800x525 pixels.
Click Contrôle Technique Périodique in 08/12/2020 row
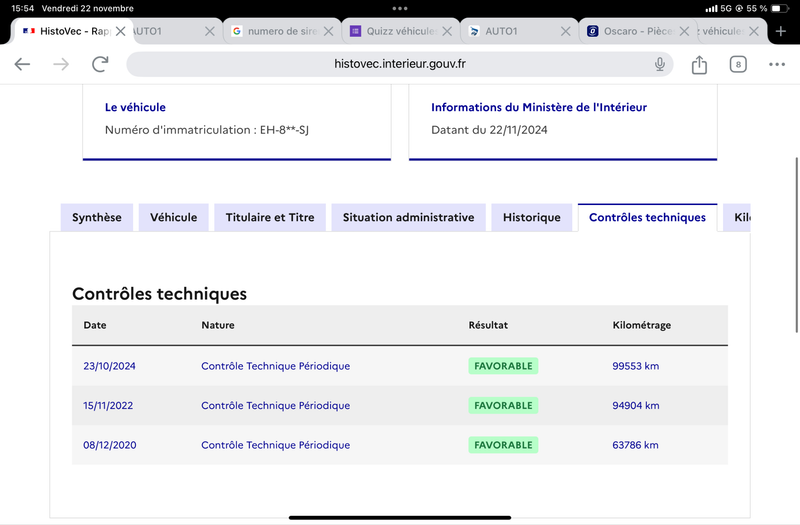[x=276, y=445]
